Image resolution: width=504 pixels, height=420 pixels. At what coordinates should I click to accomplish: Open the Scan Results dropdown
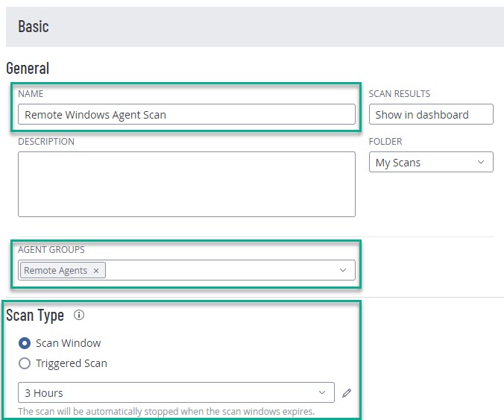pos(430,114)
